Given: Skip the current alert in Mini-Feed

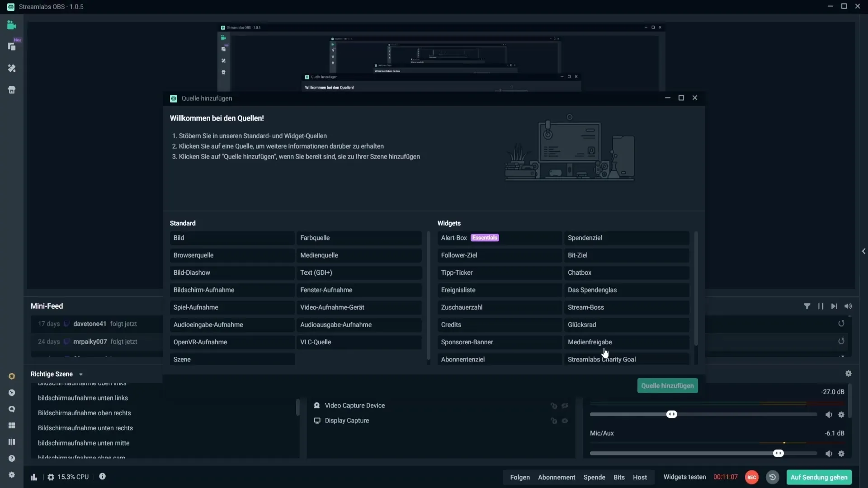Looking at the screenshot, I should click(x=834, y=306).
